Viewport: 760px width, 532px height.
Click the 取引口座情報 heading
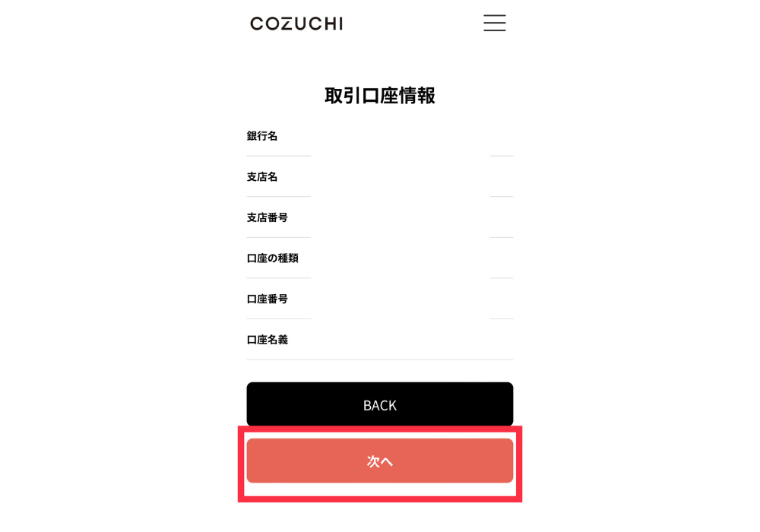379,96
